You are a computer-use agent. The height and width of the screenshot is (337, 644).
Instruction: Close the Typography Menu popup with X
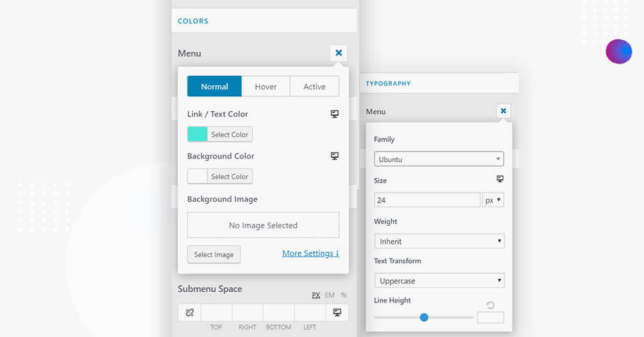[503, 111]
